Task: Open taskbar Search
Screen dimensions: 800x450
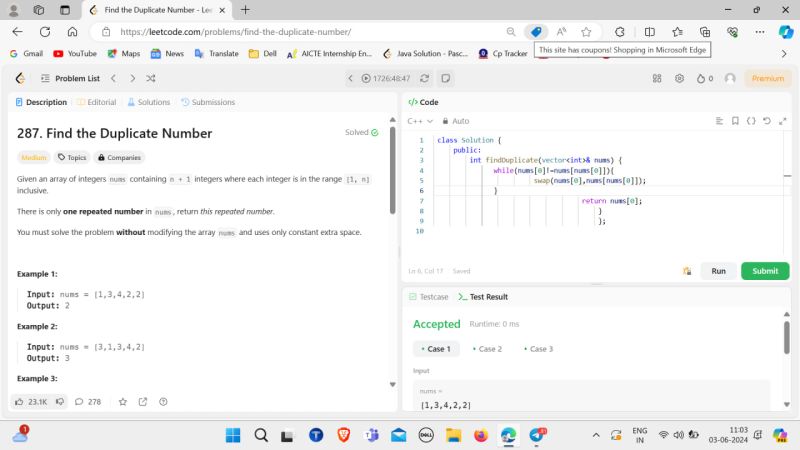Action: [x=261, y=435]
